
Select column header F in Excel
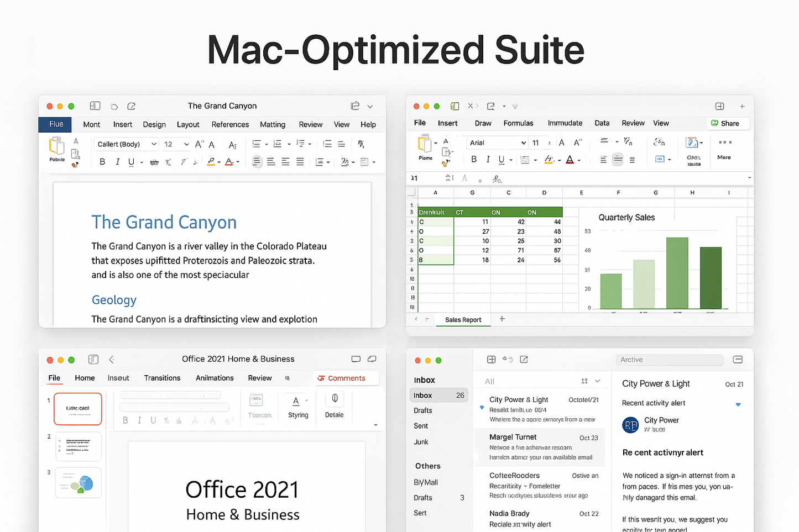(x=618, y=193)
